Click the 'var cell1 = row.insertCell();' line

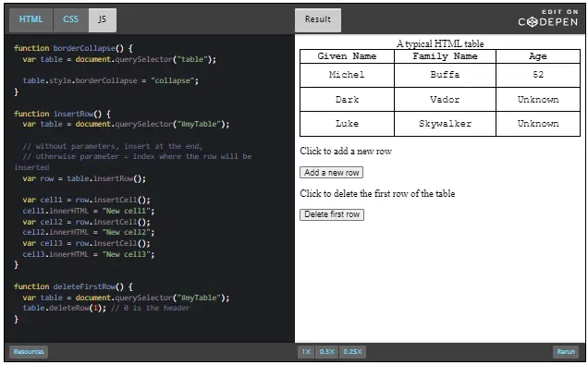click(x=86, y=201)
